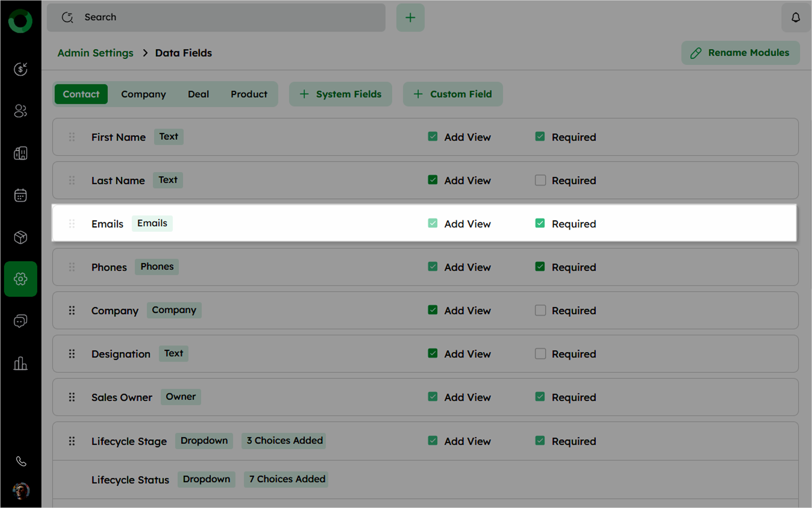Click the Rename Modules button
The height and width of the screenshot is (508, 812).
[740, 53]
